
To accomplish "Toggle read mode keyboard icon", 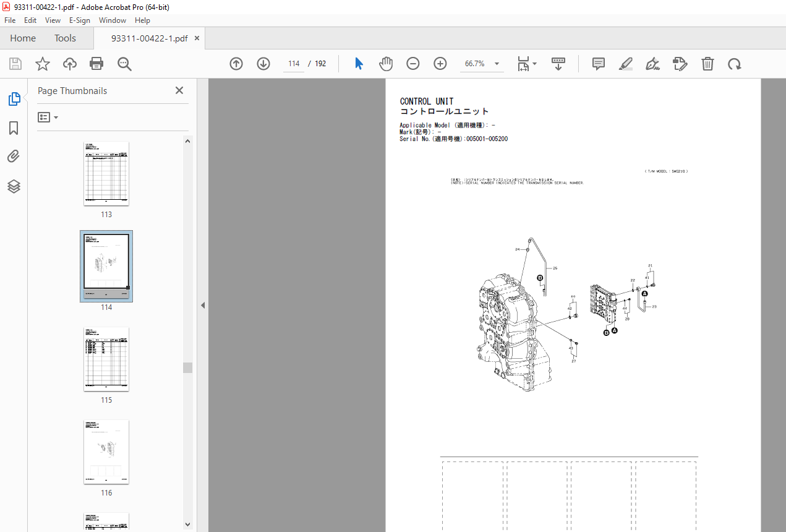I will tap(558, 64).
